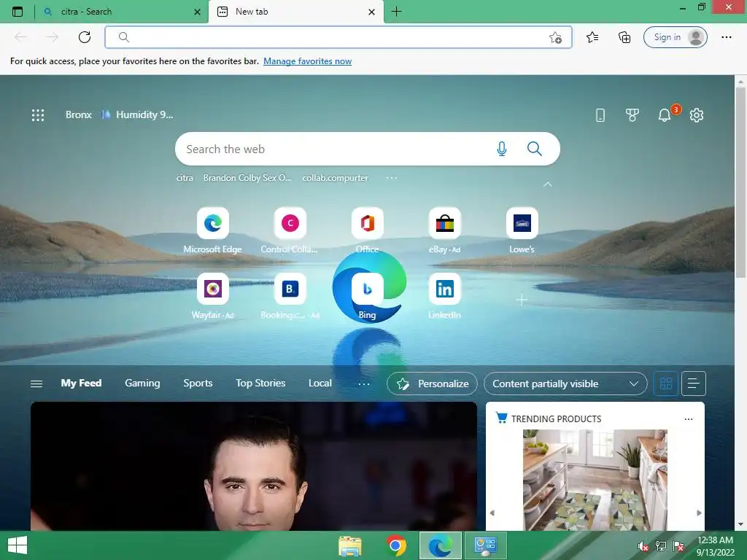Screen dimensions: 747x560
Task: Open the feed hamburger menu
Action: [x=36, y=384]
